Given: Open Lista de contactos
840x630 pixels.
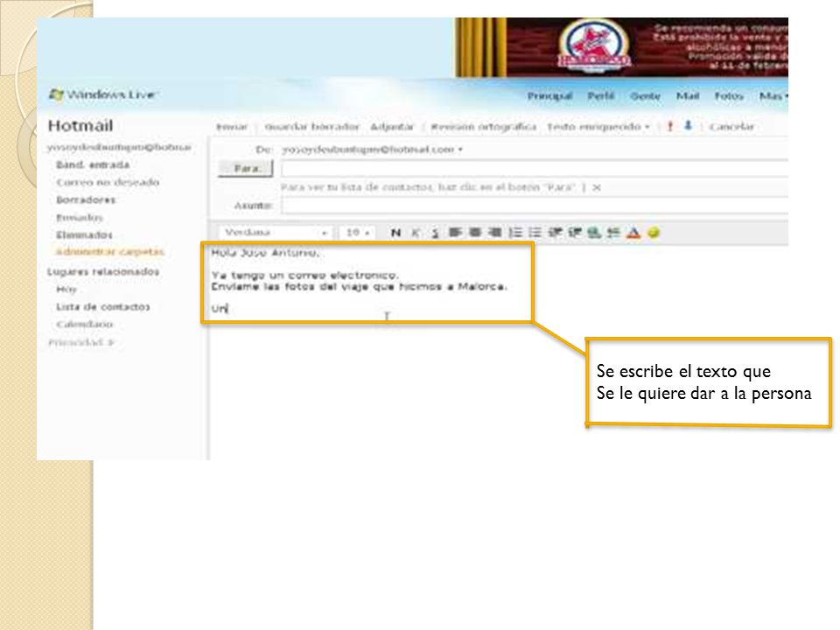Looking at the screenshot, I should click(x=103, y=307).
